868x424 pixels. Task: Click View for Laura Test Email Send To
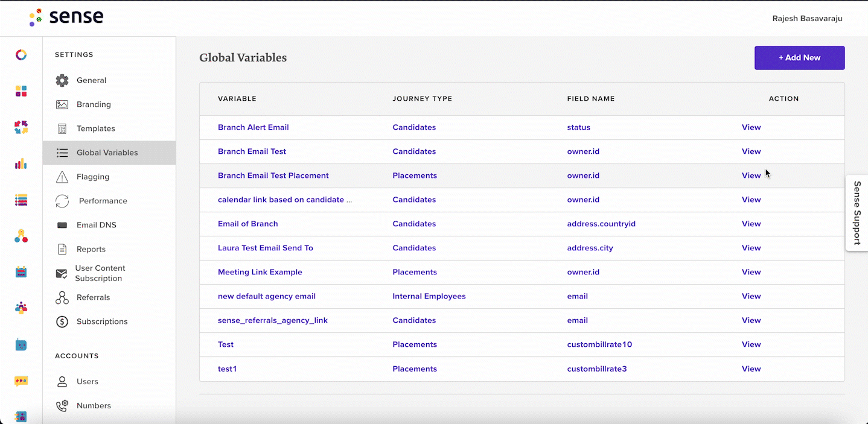(x=751, y=248)
